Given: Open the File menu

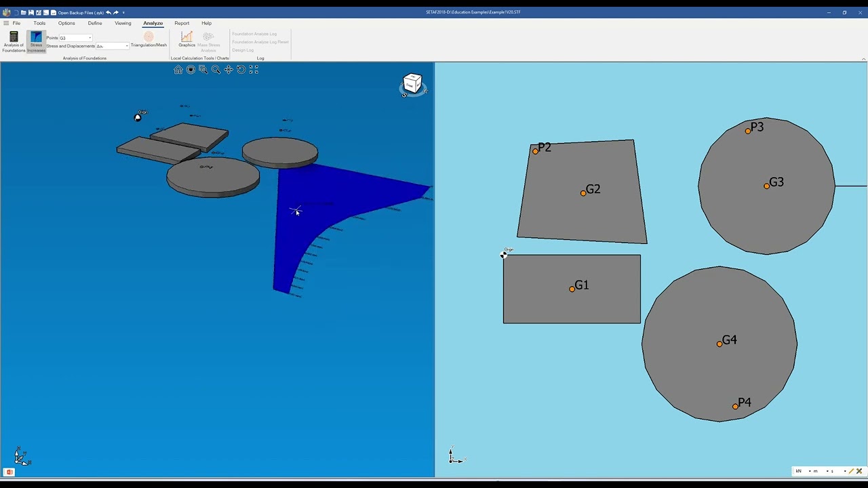Looking at the screenshot, I should tap(16, 23).
